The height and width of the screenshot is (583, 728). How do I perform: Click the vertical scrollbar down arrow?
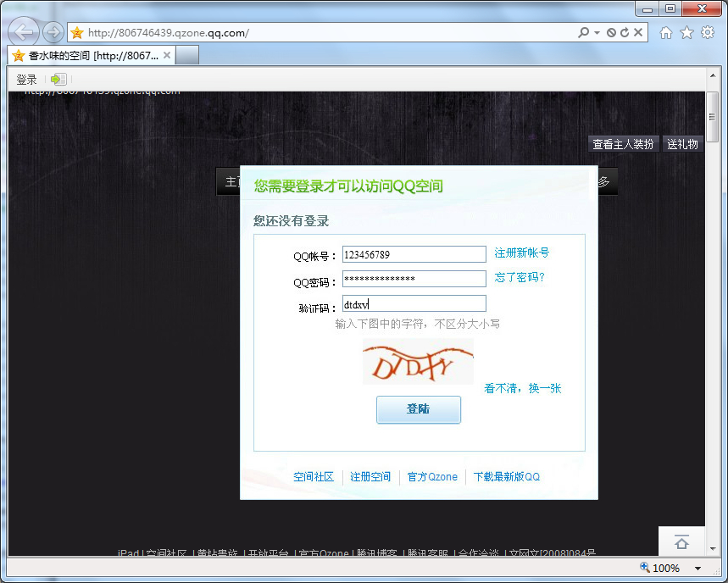tap(713, 548)
